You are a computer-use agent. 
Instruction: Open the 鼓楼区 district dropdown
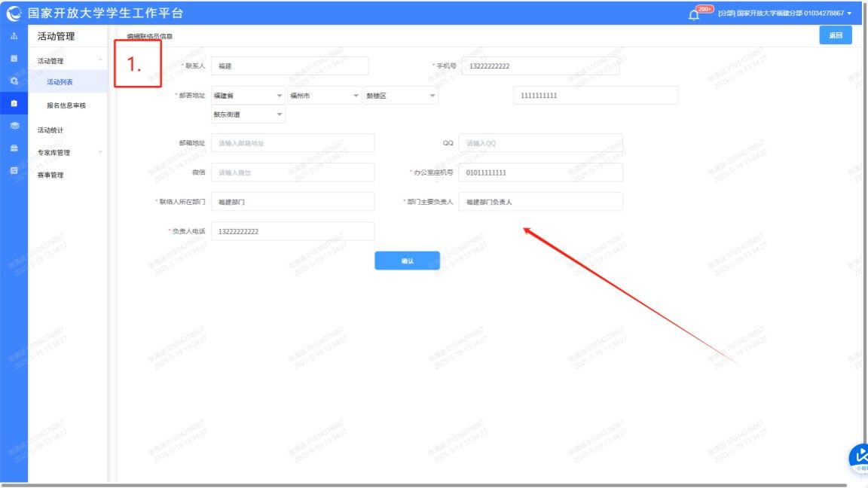pos(400,96)
